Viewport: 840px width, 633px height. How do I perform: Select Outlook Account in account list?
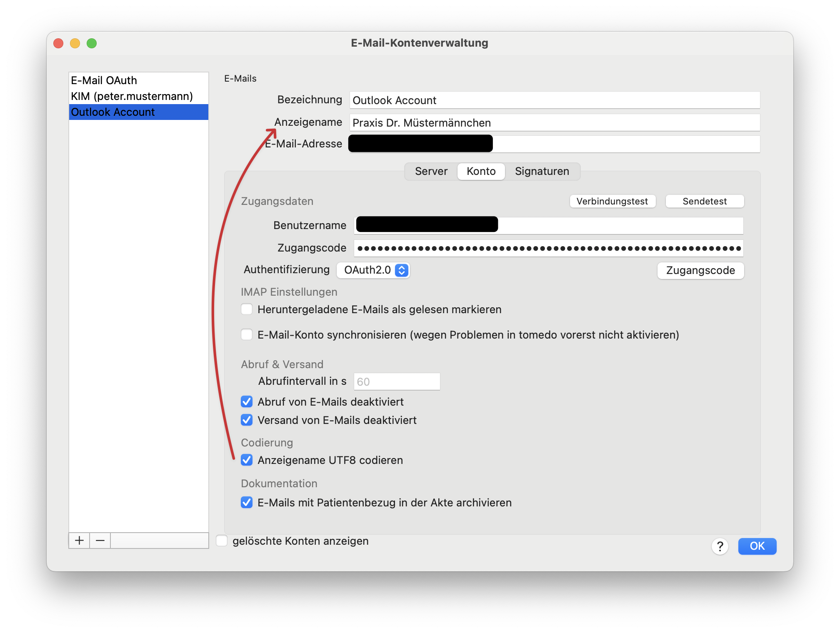point(138,112)
